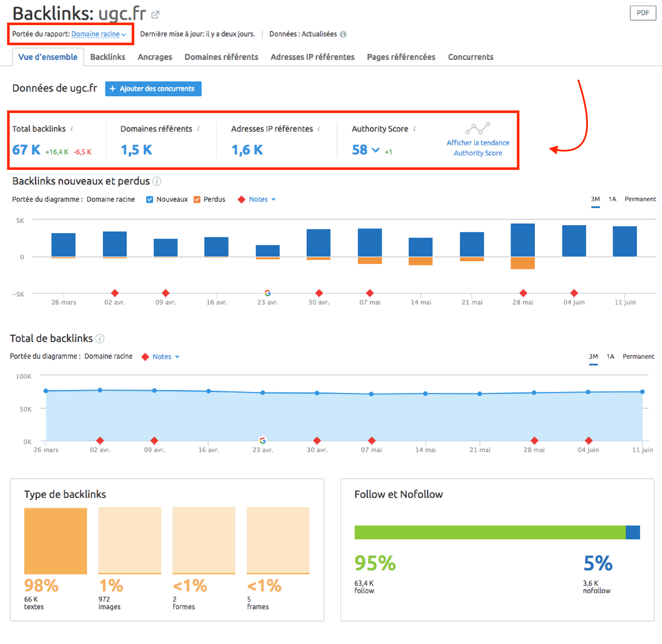Click Afficher la tendance Authority Score link
Screen dimensions: 662x644
[478, 148]
